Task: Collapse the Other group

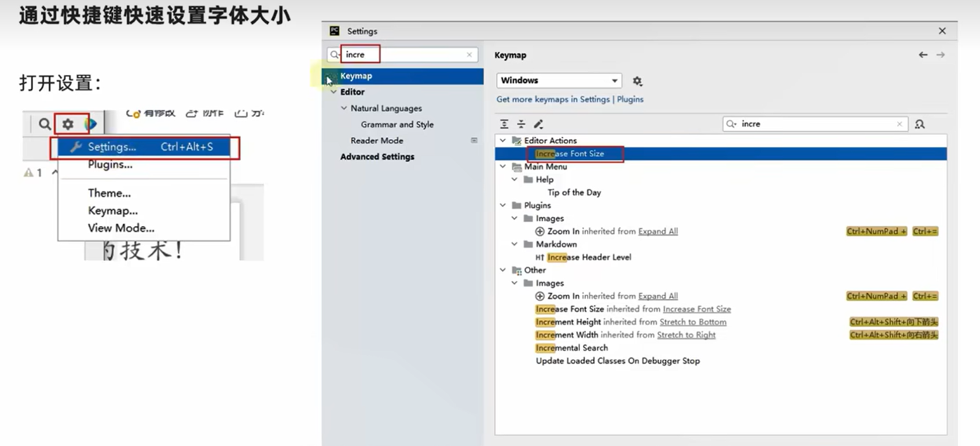Action: point(503,270)
